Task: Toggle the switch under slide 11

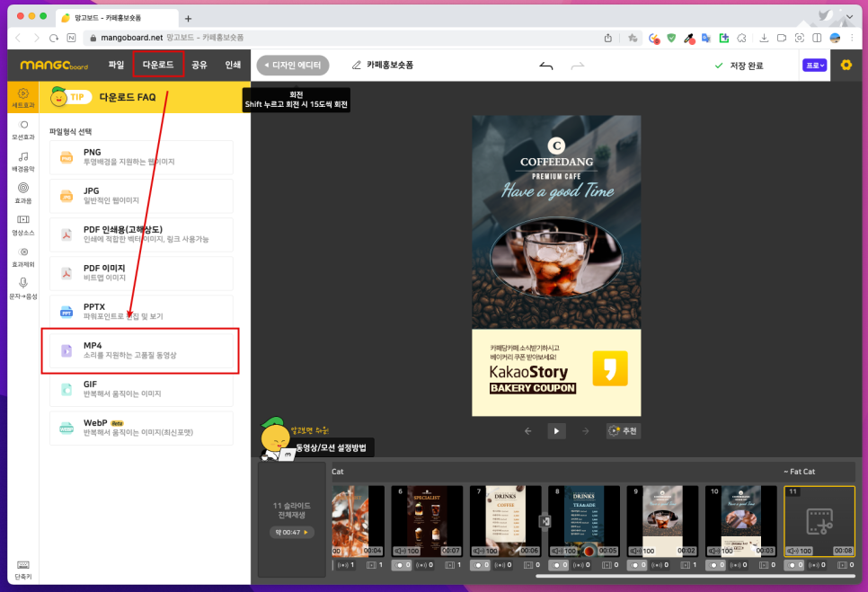Action: click(x=793, y=565)
